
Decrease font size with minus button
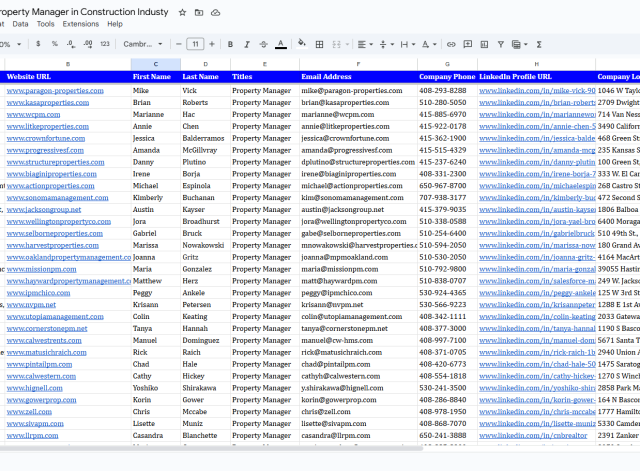178,44
